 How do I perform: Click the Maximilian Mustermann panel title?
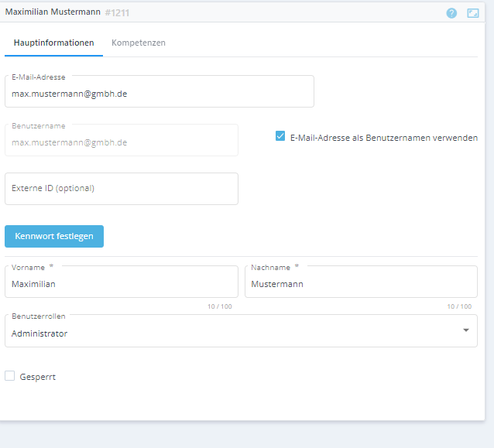click(x=52, y=12)
